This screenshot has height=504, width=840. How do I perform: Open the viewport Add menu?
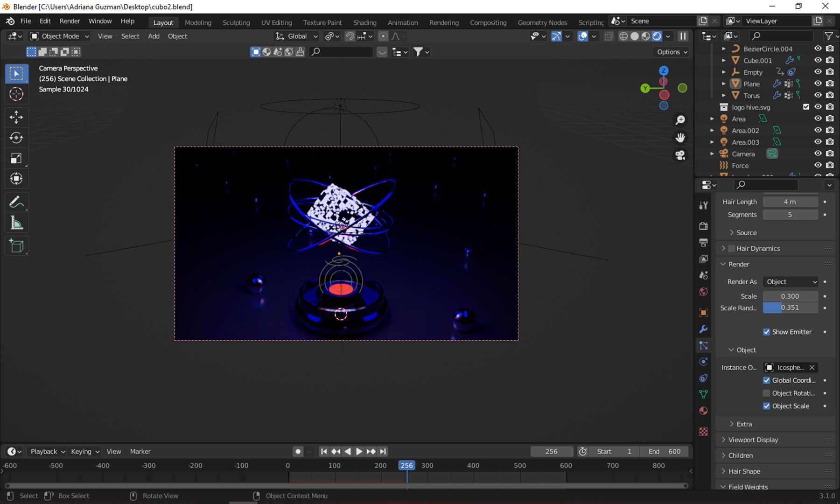point(154,36)
